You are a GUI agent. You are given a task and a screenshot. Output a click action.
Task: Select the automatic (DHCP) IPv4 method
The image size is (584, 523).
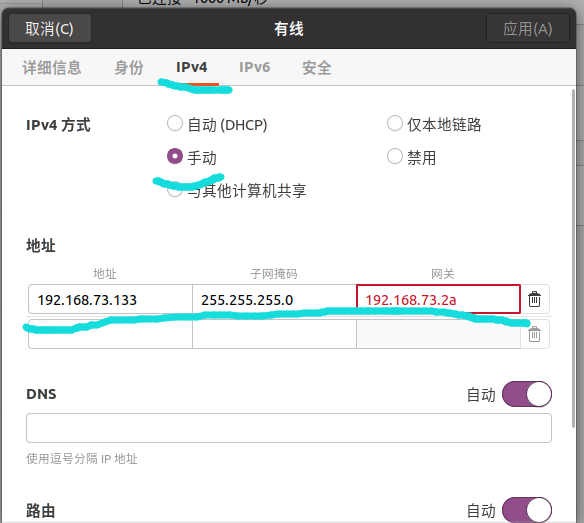[x=175, y=123]
